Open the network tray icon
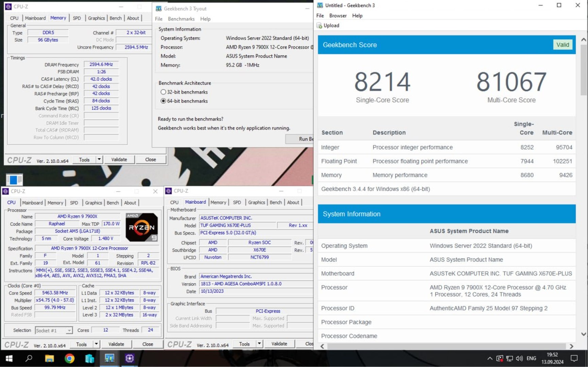This screenshot has height=367, width=588. [x=509, y=358]
